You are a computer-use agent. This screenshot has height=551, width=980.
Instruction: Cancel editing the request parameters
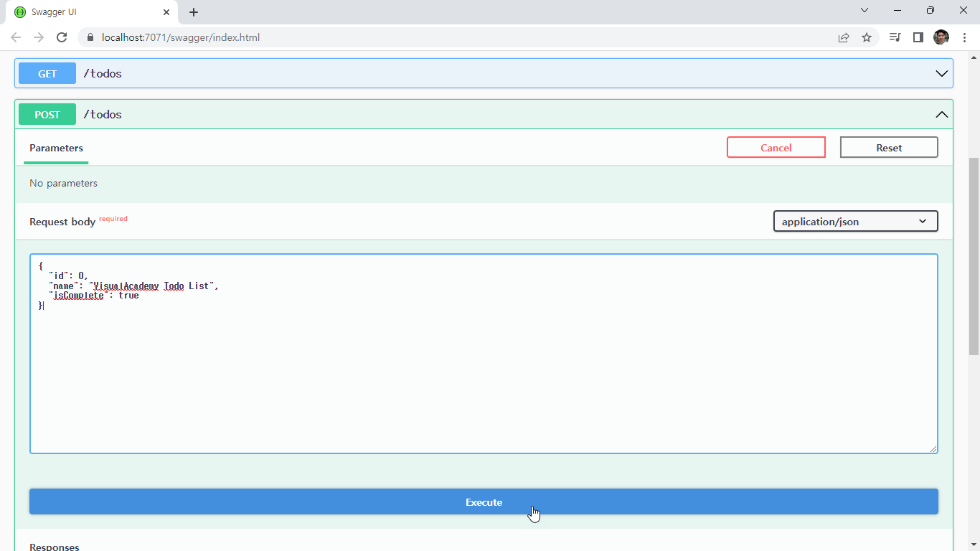(776, 147)
